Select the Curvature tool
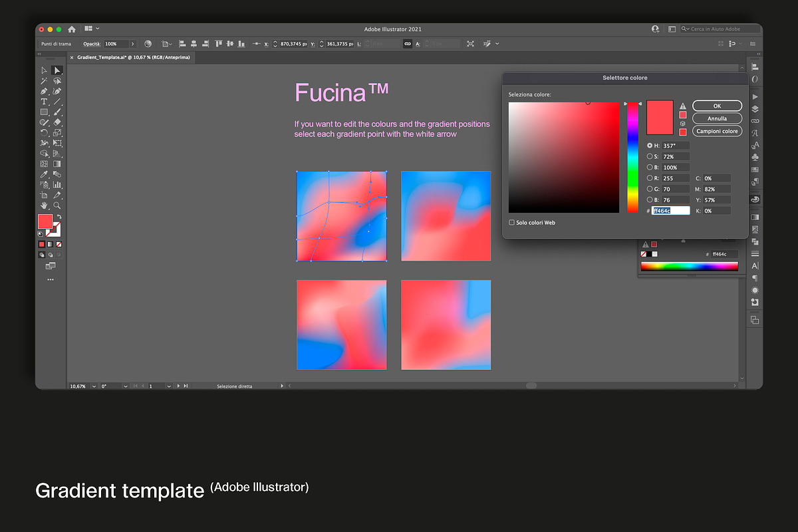The width and height of the screenshot is (798, 532). click(57, 91)
